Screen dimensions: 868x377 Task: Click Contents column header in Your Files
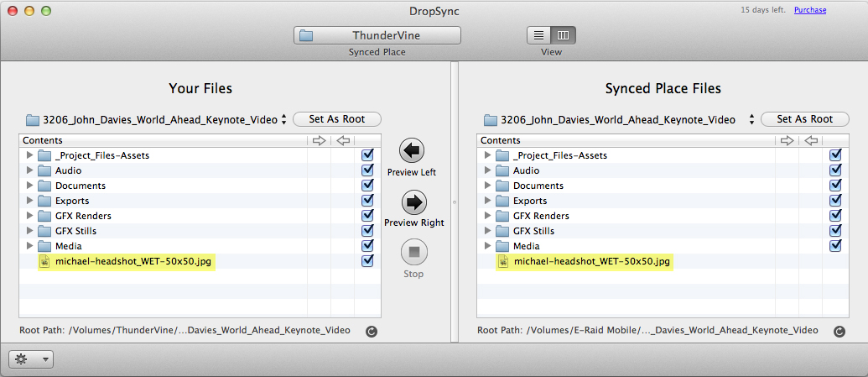[164, 141]
